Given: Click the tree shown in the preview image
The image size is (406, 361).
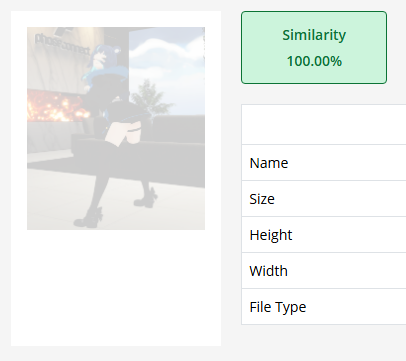Looking at the screenshot, I should coord(150,98).
